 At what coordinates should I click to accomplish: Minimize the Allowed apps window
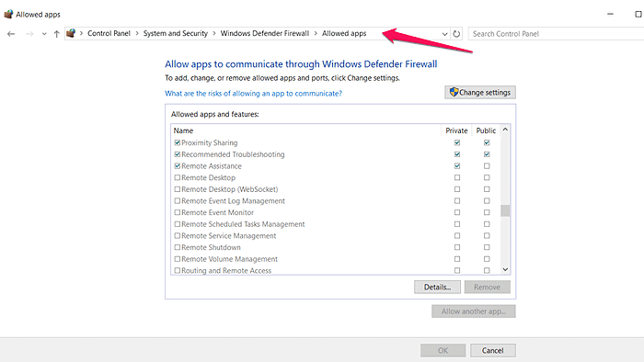point(610,14)
